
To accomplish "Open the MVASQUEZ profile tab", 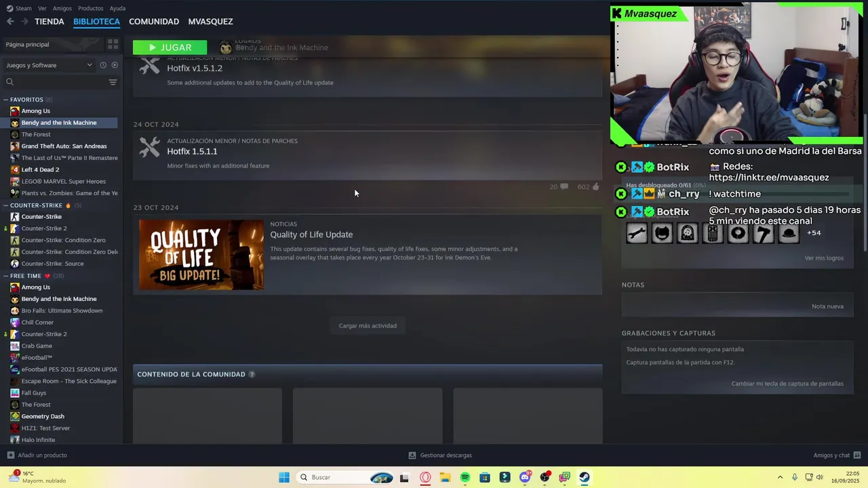I will [210, 22].
